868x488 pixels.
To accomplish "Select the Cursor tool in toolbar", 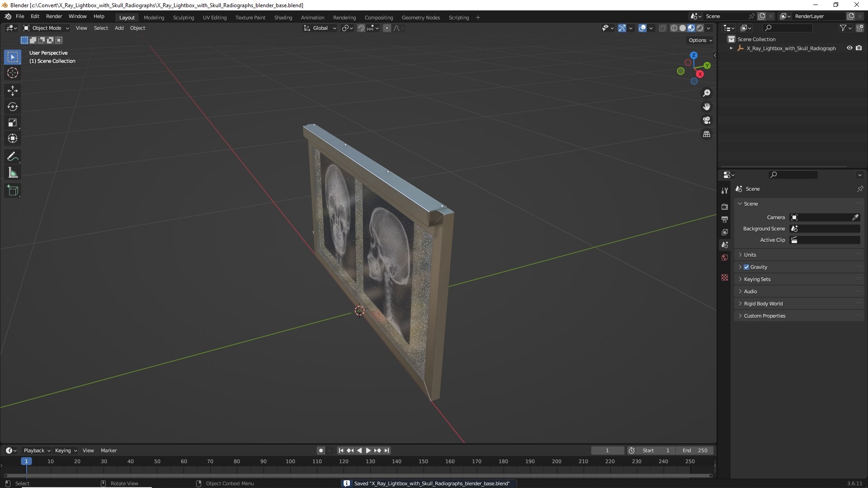I will coord(13,73).
